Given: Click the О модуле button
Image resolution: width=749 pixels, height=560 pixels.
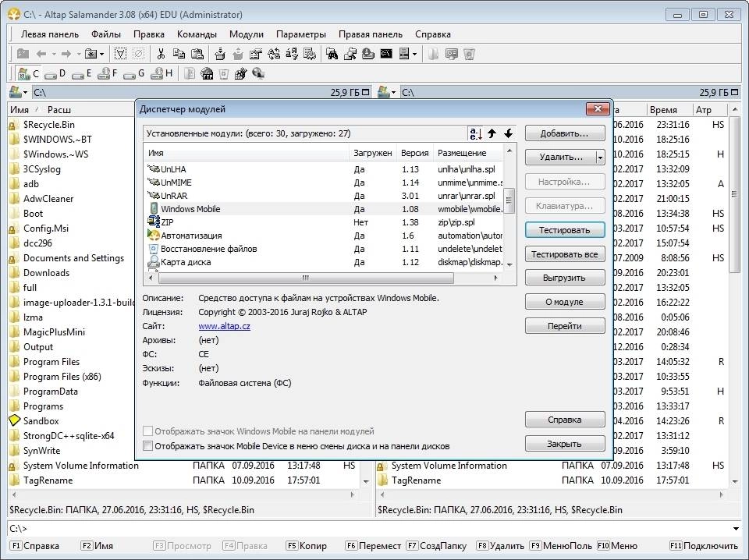Looking at the screenshot, I should [x=565, y=302].
